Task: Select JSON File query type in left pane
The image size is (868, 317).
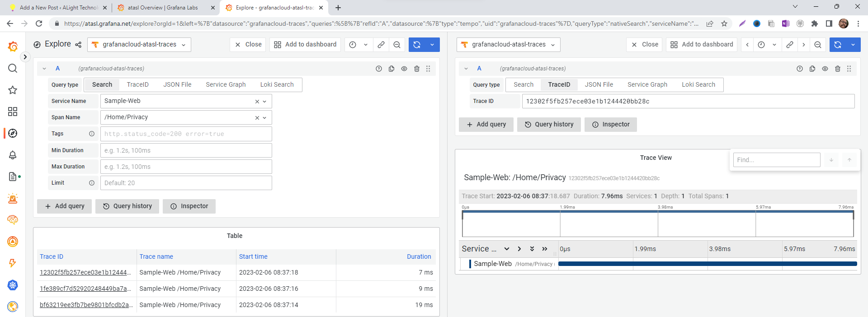Action: tap(177, 84)
